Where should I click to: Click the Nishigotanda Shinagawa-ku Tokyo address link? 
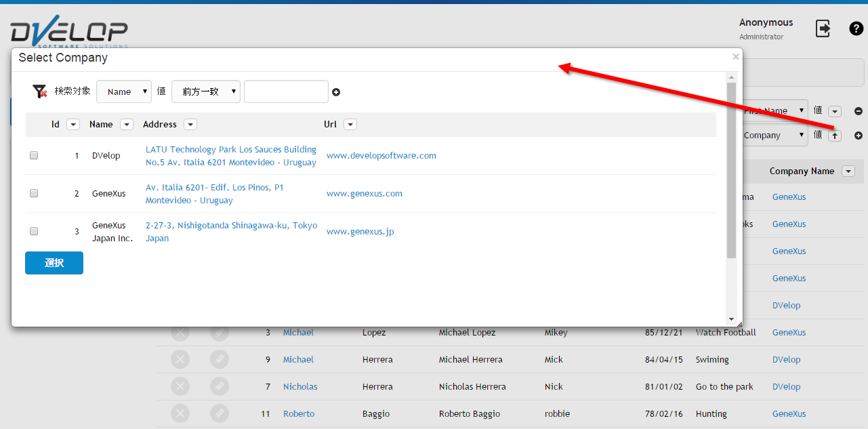point(231,232)
